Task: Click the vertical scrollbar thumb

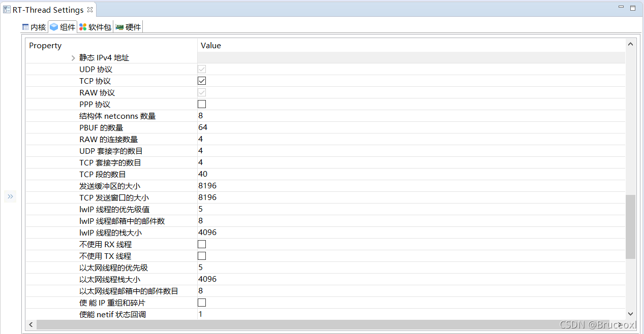Action: pos(631,226)
